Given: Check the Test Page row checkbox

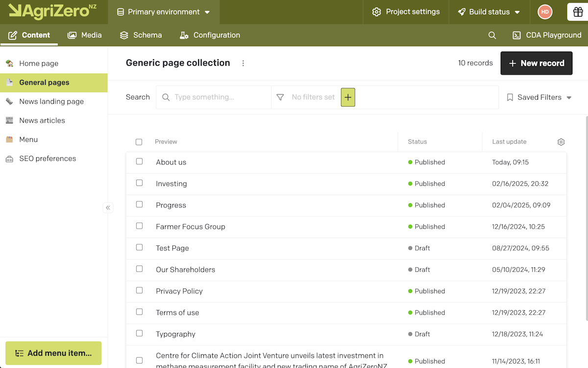Looking at the screenshot, I should tap(139, 247).
